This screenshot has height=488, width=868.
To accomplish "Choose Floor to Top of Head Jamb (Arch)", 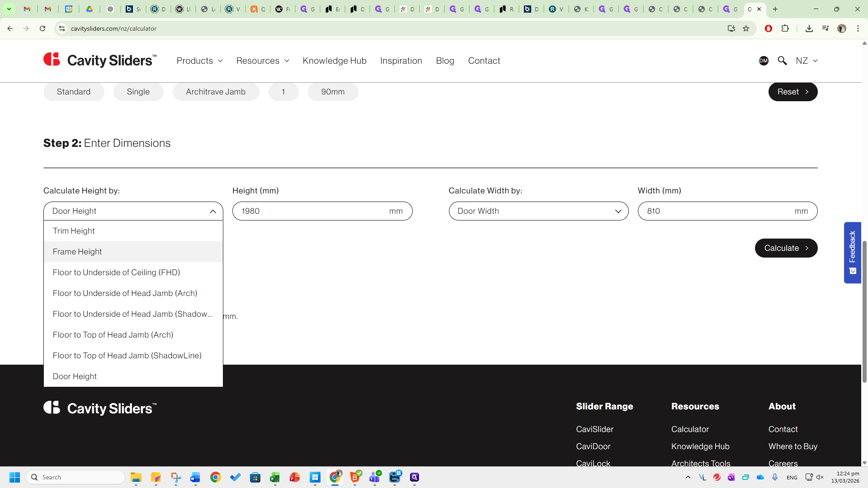I will (113, 335).
